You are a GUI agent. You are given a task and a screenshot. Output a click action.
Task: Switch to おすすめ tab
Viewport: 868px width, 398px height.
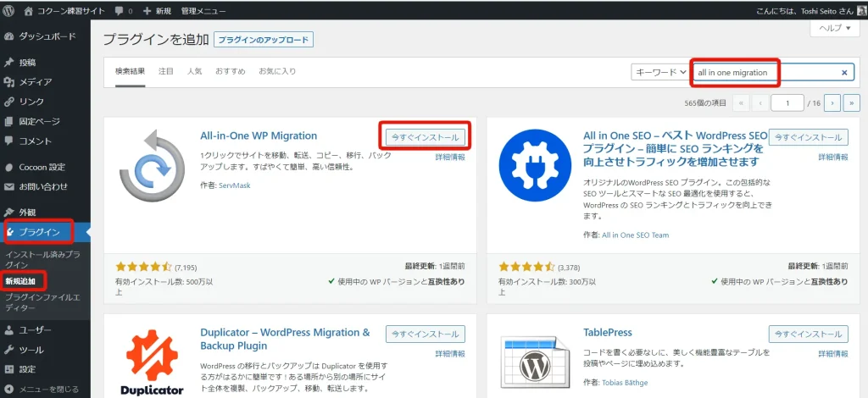point(231,72)
